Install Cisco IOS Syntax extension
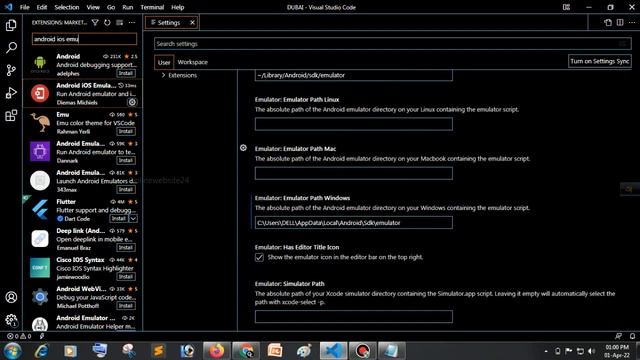This screenshot has height=360, width=640. (126, 277)
